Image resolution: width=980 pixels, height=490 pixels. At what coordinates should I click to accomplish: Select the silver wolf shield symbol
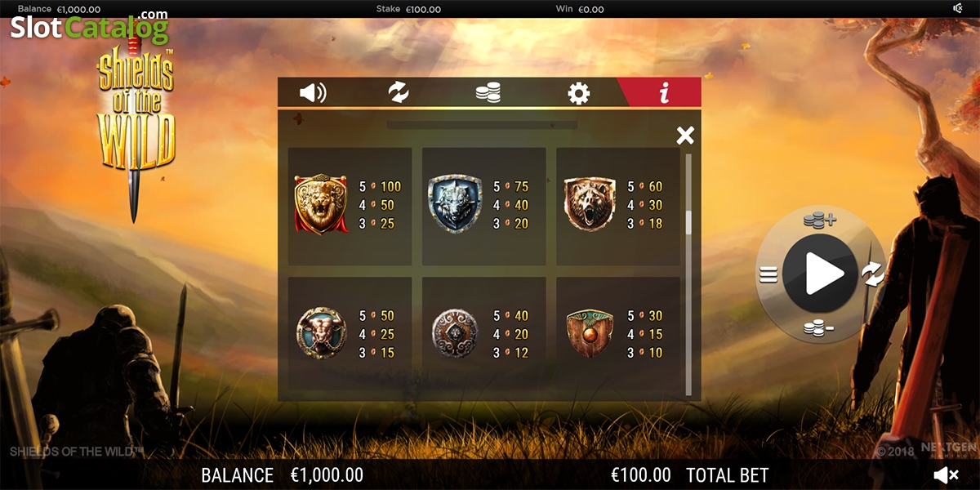tap(455, 204)
